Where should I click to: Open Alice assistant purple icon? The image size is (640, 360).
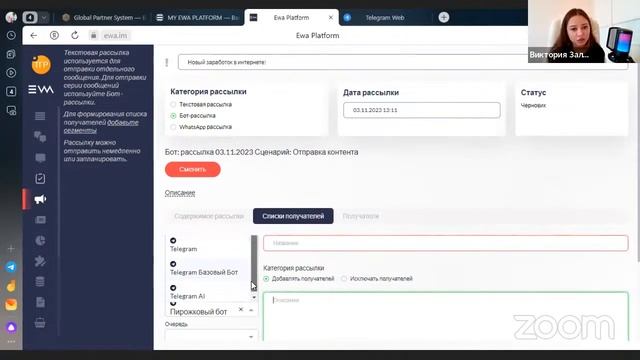pyautogui.click(x=11, y=327)
